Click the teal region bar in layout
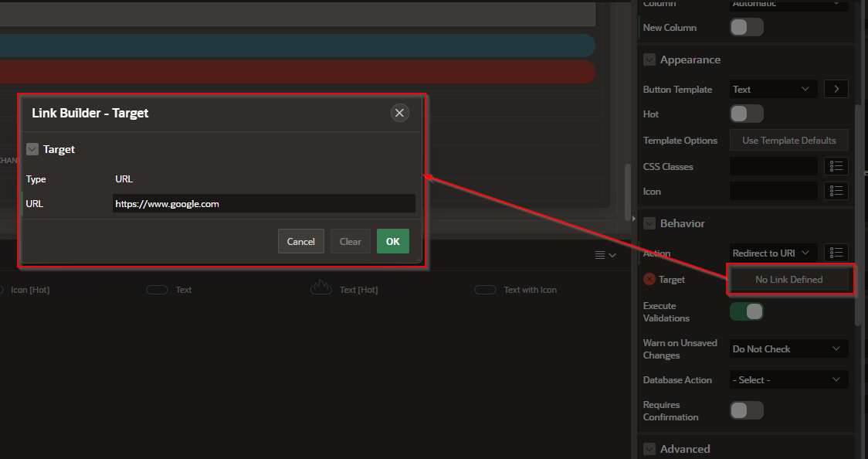 click(297, 46)
